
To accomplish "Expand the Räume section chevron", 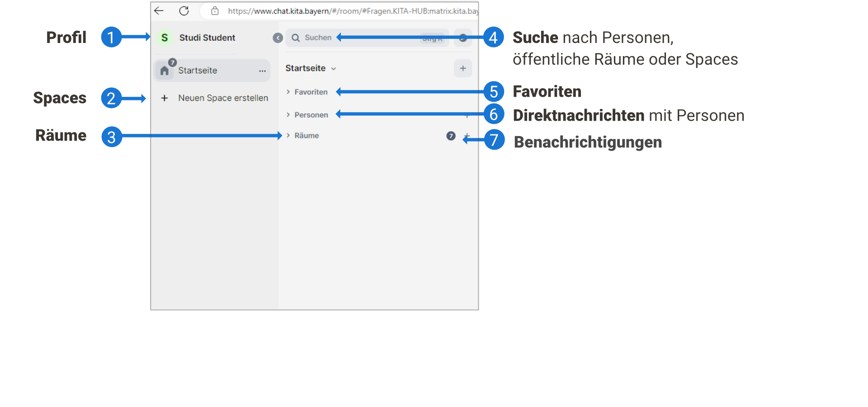I will pos(288,136).
